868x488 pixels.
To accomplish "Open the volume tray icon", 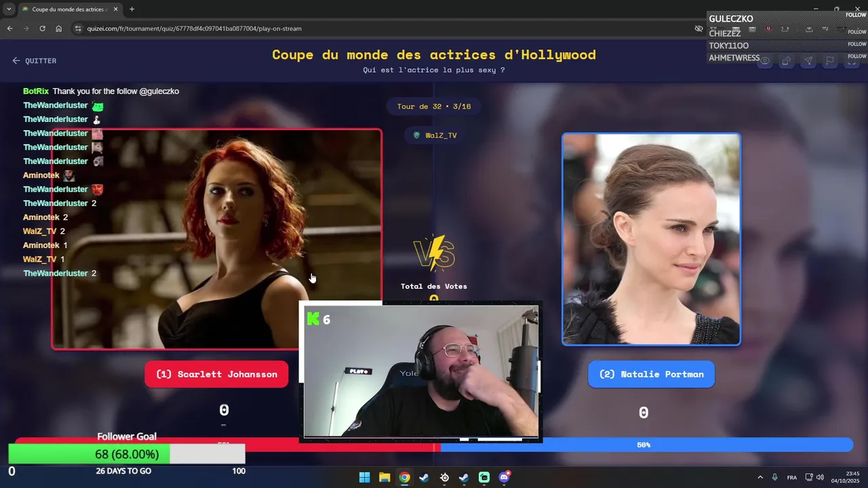I will point(820,477).
